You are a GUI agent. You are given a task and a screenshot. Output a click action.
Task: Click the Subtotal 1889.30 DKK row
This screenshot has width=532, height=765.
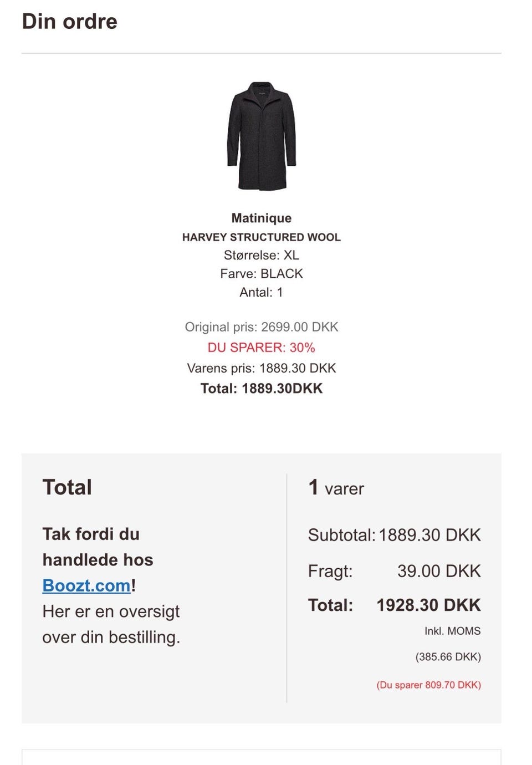tap(394, 535)
